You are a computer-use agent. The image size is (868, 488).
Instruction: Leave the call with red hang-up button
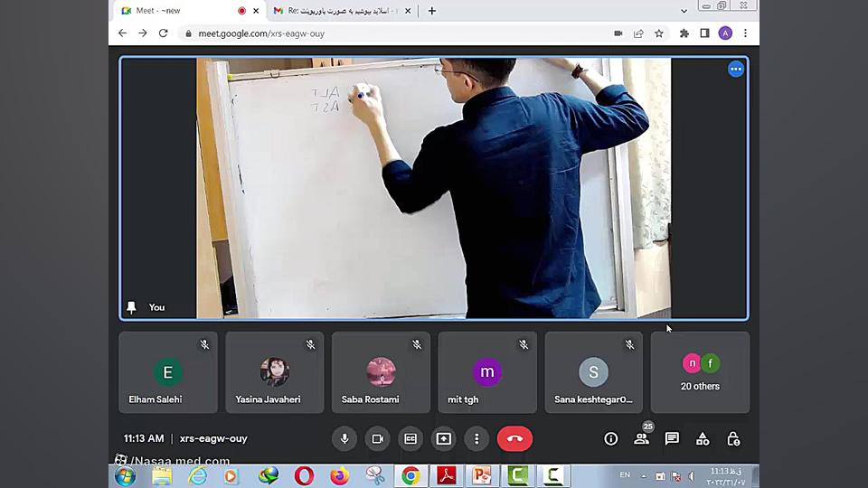tap(514, 439)
